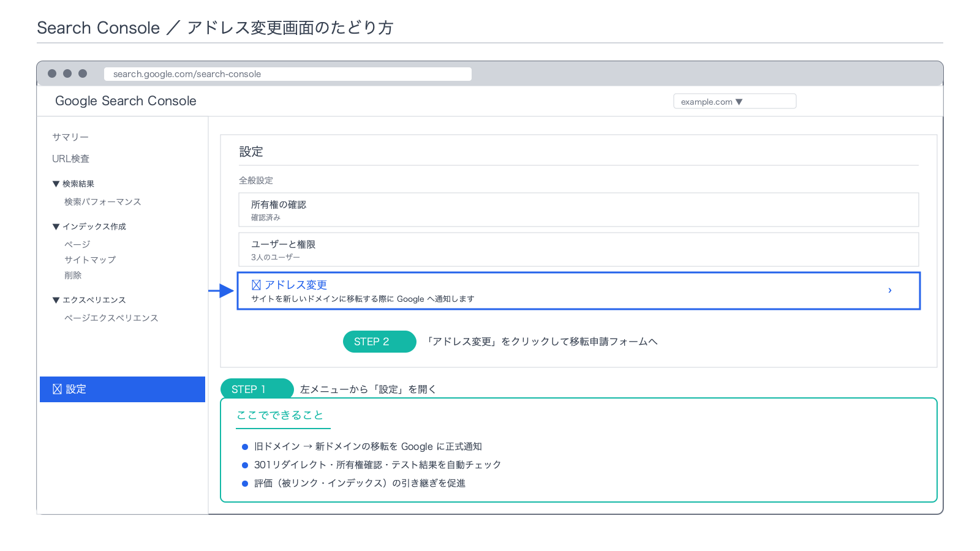Click the chevron arrow on the アドレス変更 row
Screen dimensions: 980x551
pos(890,290)
